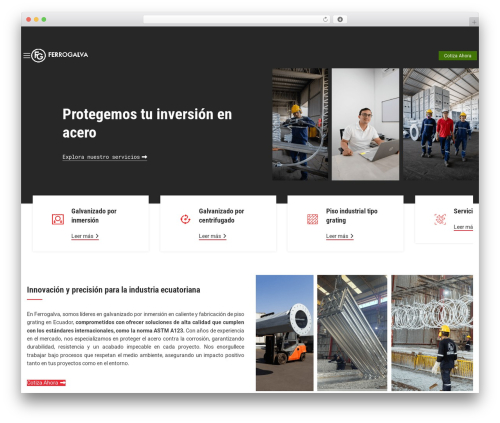500x423 pixels.
Task: Click the Ferrogalva FG logo
Action: (60, 55)
